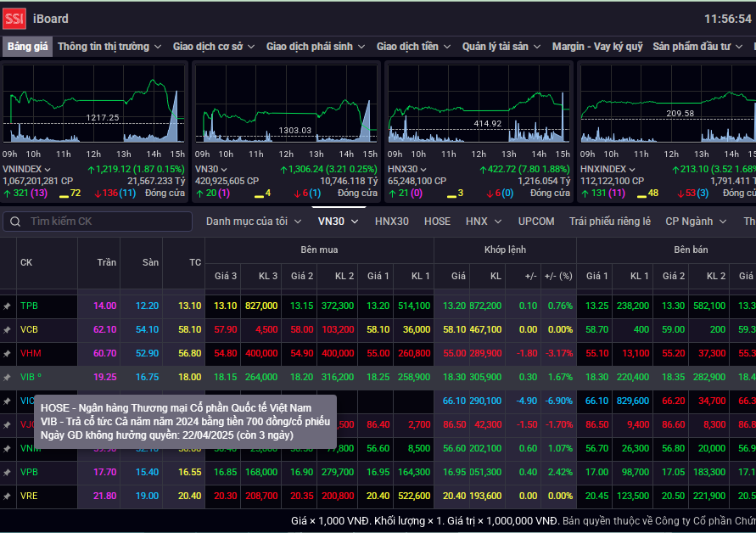The width and height of the screenshot is (756, 533).
Task: Click VHM matched price 55.00
Action: tap(455, 354)
